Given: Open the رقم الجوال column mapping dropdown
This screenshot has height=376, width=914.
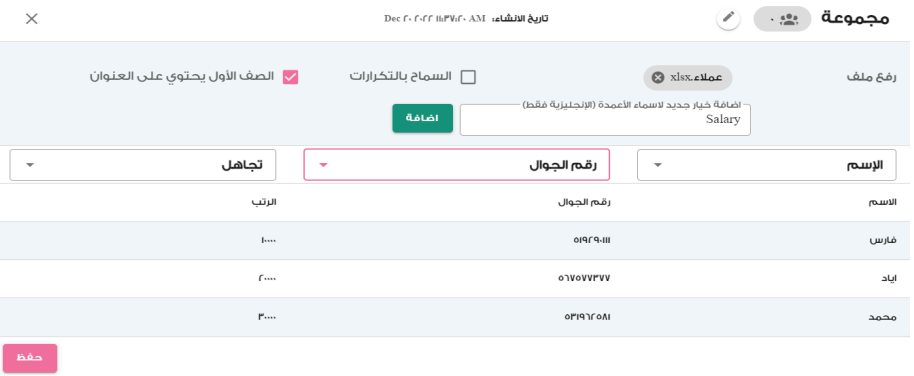Looking at the screenshot, I should tap(456, 164).
